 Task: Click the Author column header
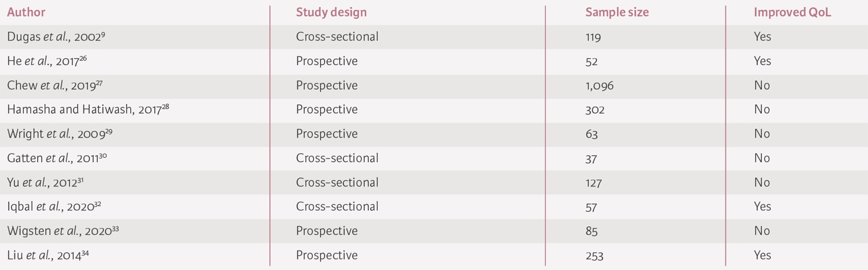point(26,13)
